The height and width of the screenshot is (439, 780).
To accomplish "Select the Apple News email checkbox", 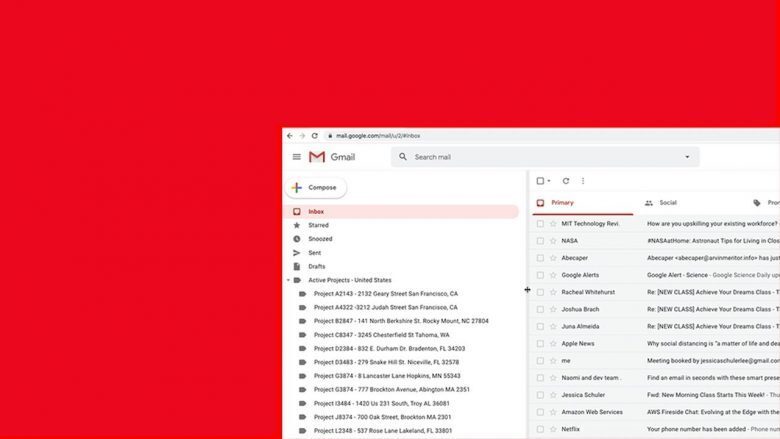I will [x=540, y=343].
